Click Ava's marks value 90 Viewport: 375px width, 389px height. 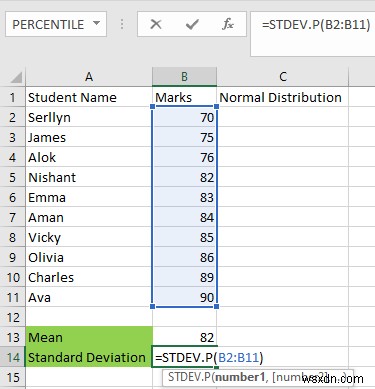(x=185, y=297)
